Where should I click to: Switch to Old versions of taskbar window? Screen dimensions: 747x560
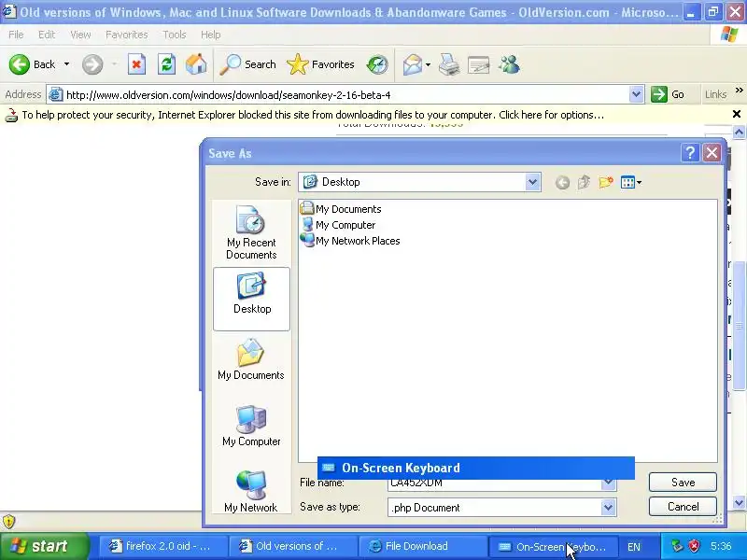point(292,546)
